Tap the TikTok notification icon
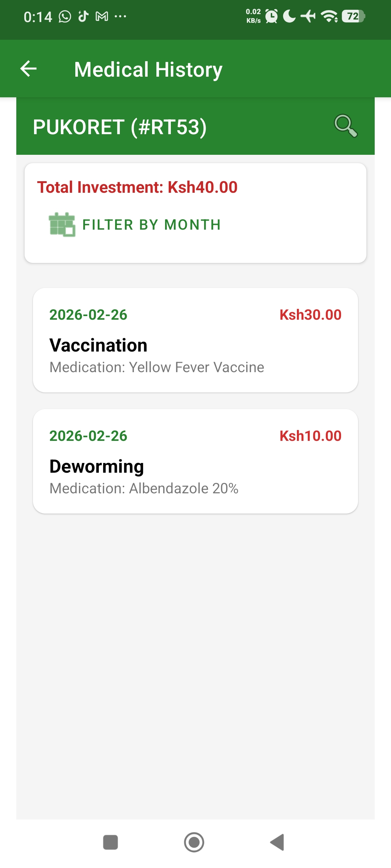The image size is (391, 868). (x=84, y=16)
